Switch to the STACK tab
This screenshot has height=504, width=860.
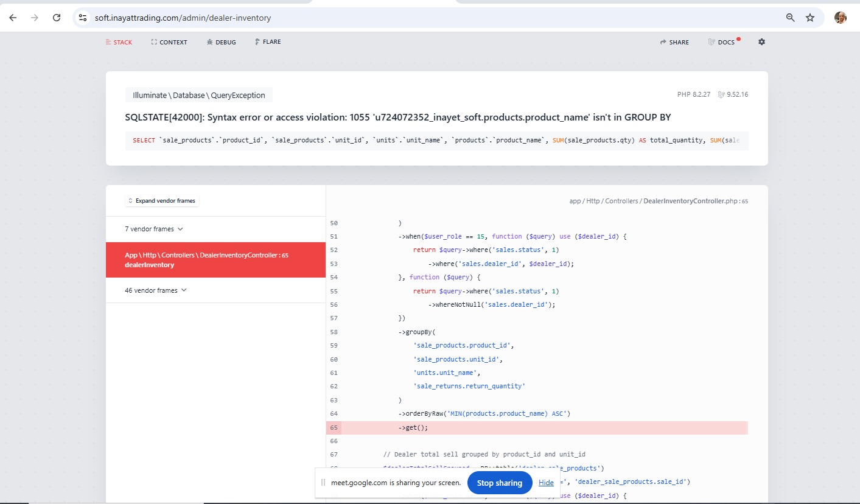pyautogui.click(x=119, y=42)
